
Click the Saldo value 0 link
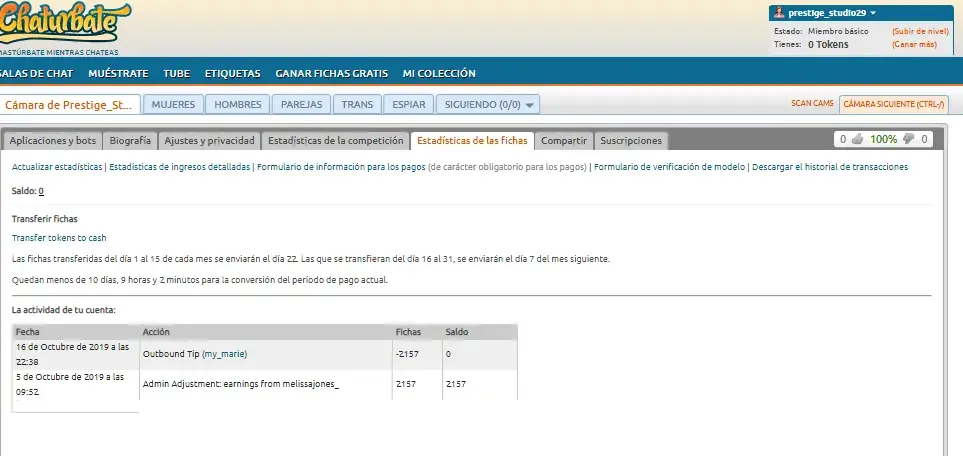click(x=41, y=191)
